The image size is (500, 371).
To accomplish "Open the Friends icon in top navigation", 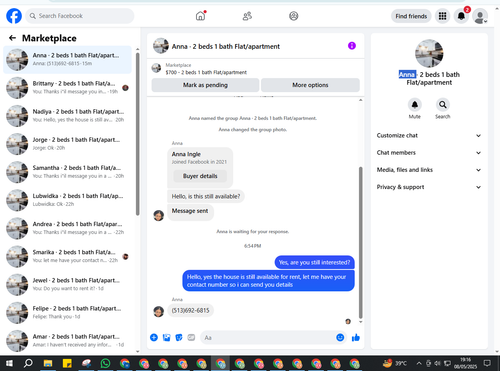I will tap(247, 16).
